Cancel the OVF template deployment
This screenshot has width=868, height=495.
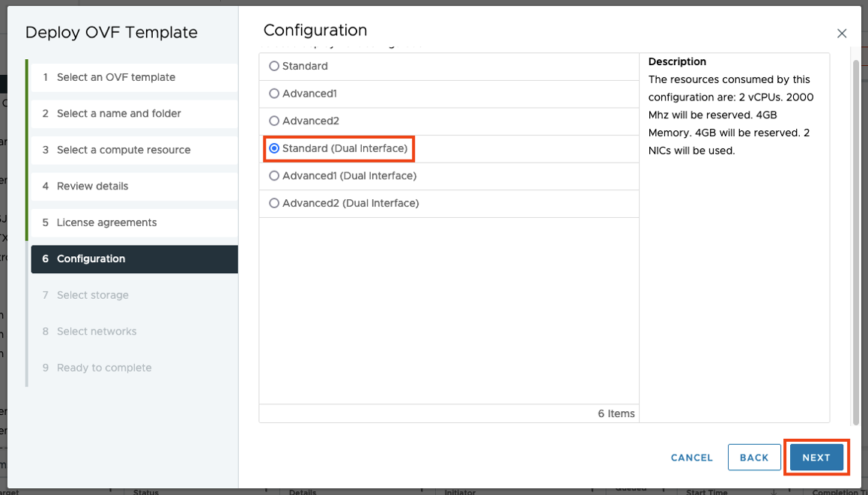(x=691, y=457)
